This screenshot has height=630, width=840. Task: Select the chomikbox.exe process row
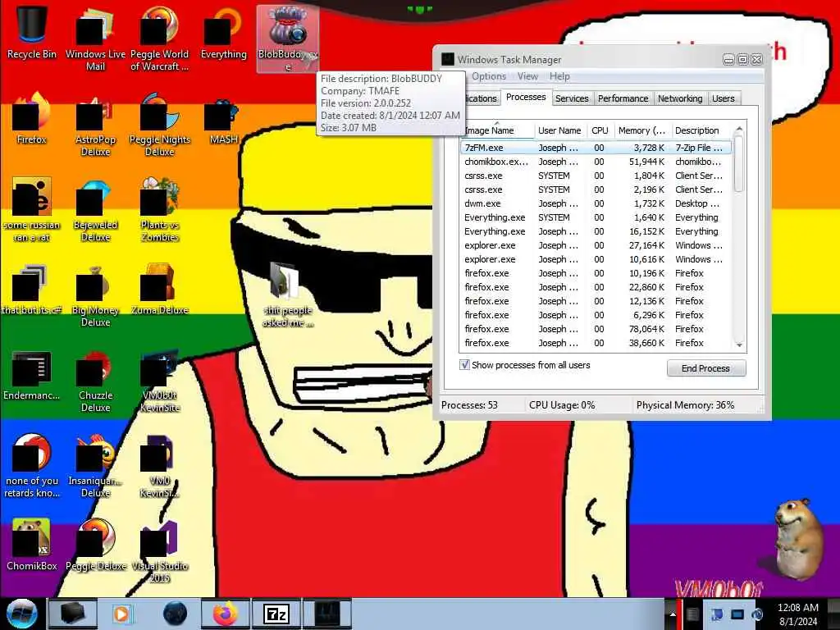coord(596,162)
